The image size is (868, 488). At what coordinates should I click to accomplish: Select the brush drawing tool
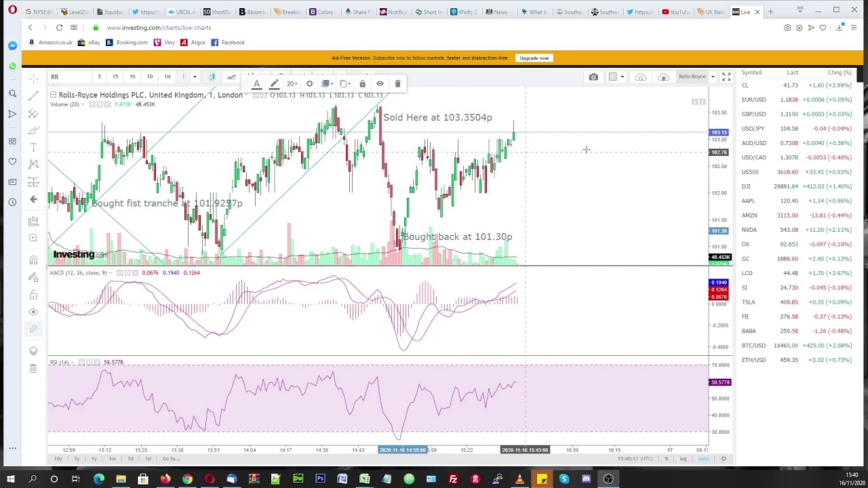pyautogui.click(x=33, y=130)
